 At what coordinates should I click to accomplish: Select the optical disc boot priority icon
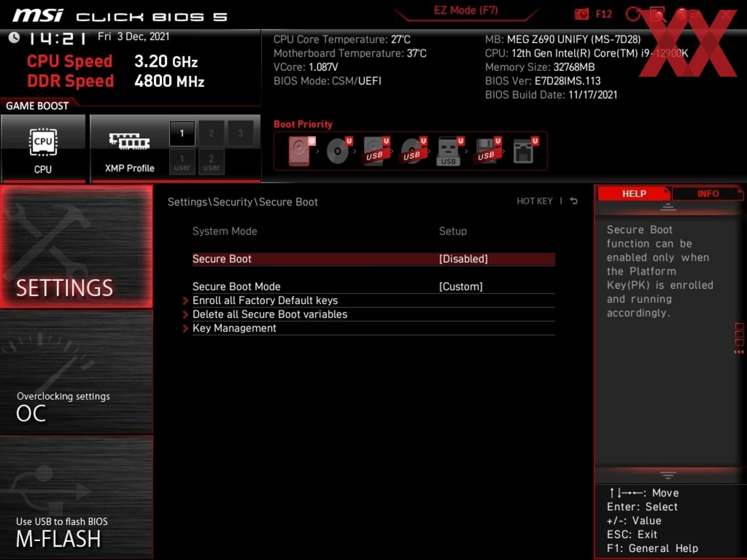pyautogui.click(x=338, y=151)
